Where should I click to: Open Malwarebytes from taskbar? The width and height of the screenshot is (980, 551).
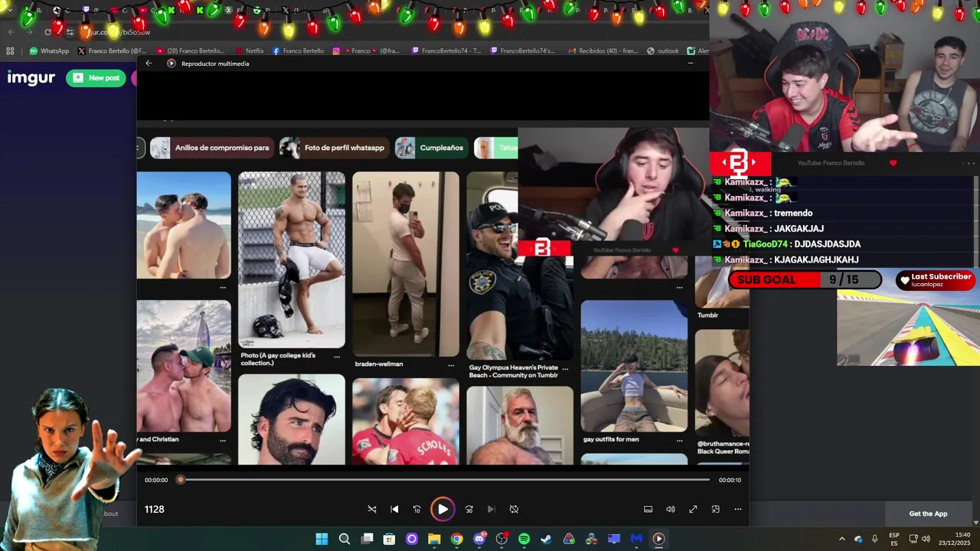pos(636,539)
